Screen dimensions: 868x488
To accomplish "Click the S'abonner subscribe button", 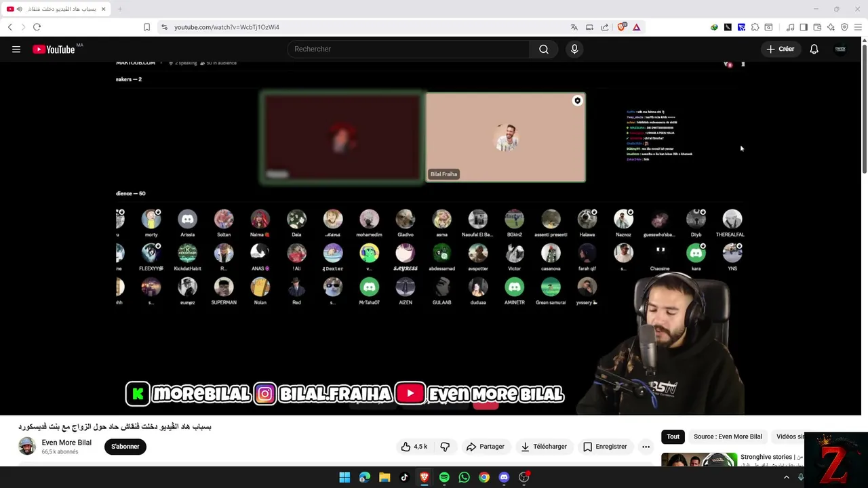I will pos(125,447).
